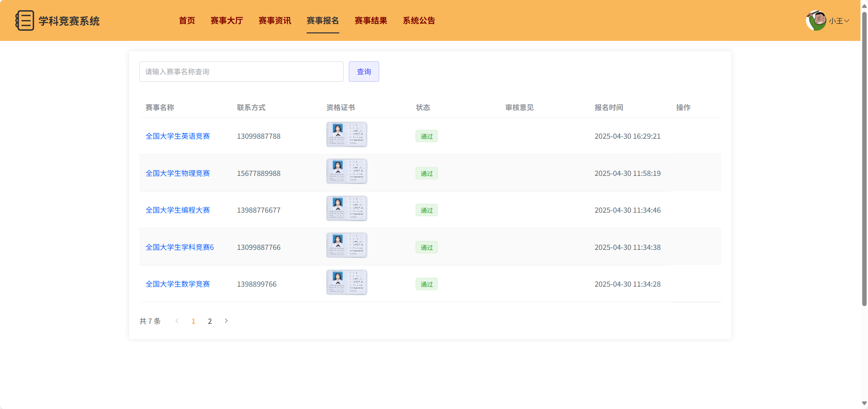Screen dimensions: 868x409
Task: Click the previous page arrow
Action: 177,321
